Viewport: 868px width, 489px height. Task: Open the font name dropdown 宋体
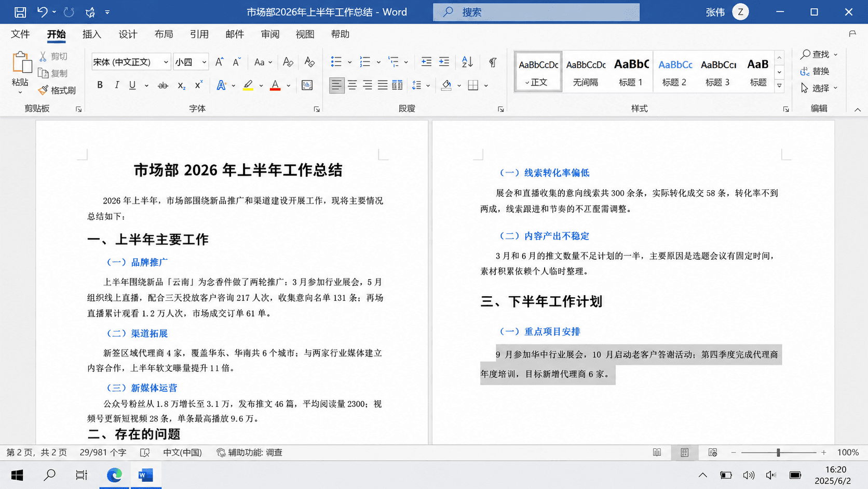166,62
